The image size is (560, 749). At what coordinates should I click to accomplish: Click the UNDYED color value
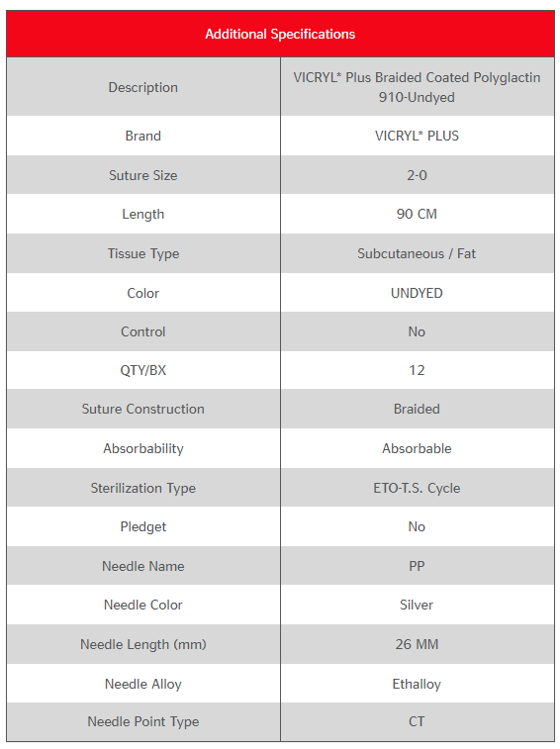(417, 293)
